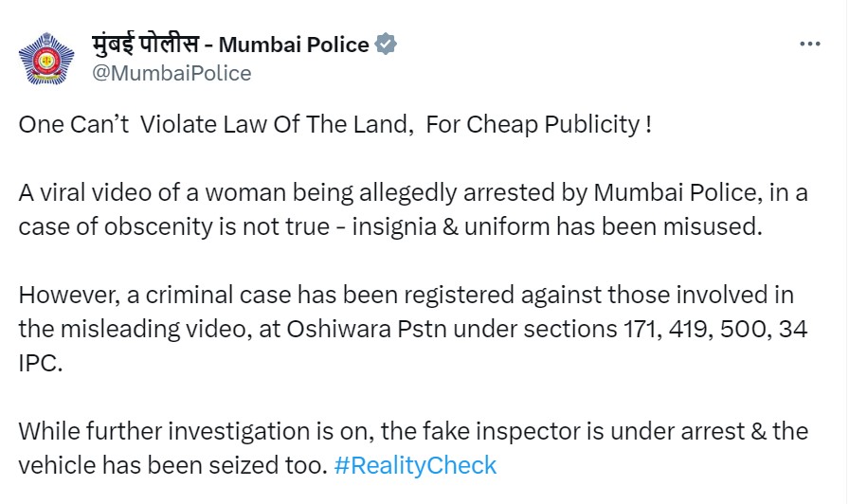Click the #RealityCheck hashtag

[415, 465]
